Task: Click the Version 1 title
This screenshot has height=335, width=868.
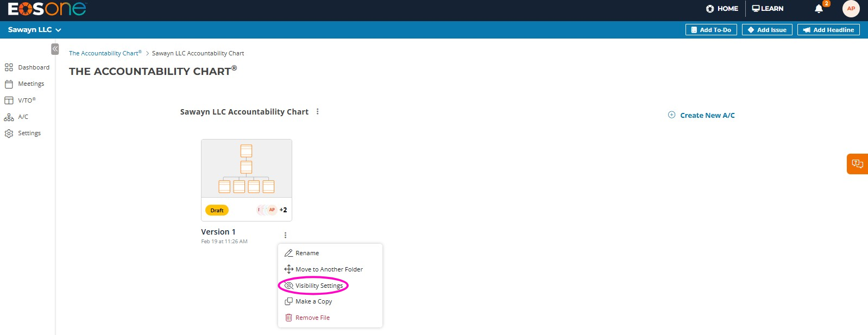Action: [x=218, y=232]
